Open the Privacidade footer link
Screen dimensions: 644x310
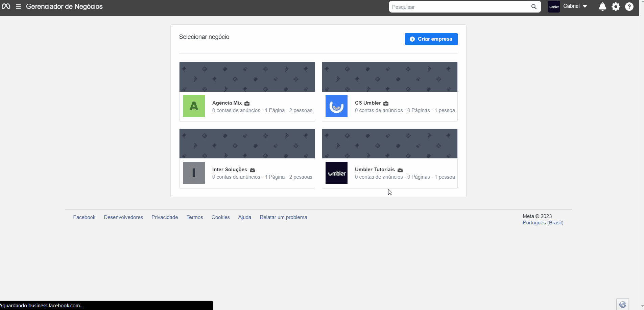click(x=165, y=217)
